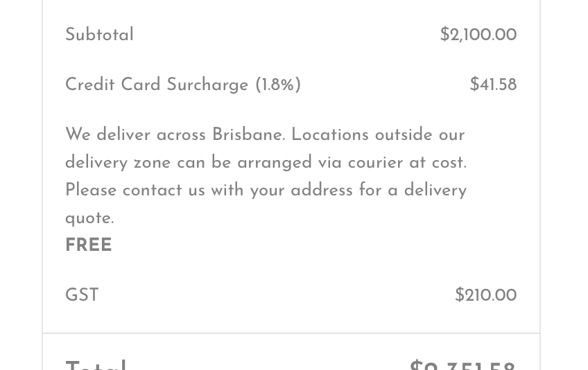
Task: Click the (1.8%) surcharge percentage
Action: pos(278,85)
